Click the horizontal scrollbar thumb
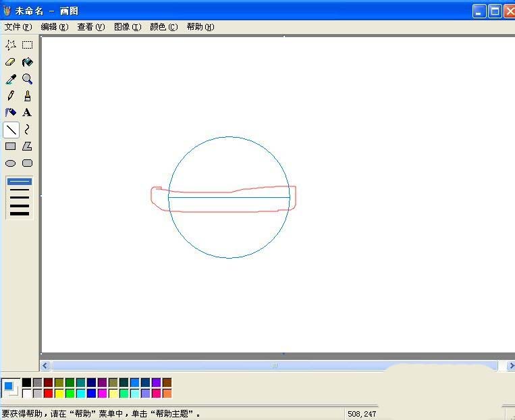The width and height of the screenshot is (515, 420). tap(275, 365)
